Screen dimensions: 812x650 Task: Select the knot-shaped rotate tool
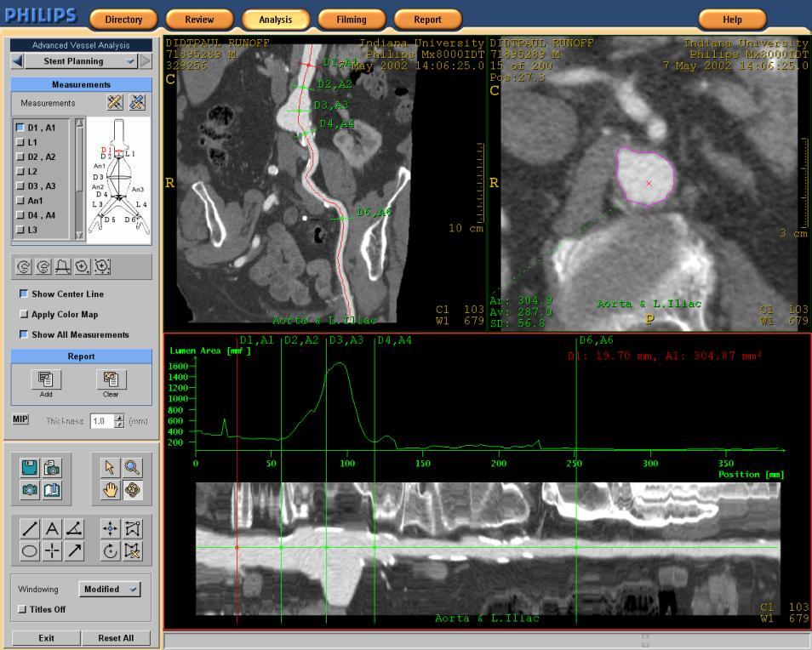click(x=132, y=489)
